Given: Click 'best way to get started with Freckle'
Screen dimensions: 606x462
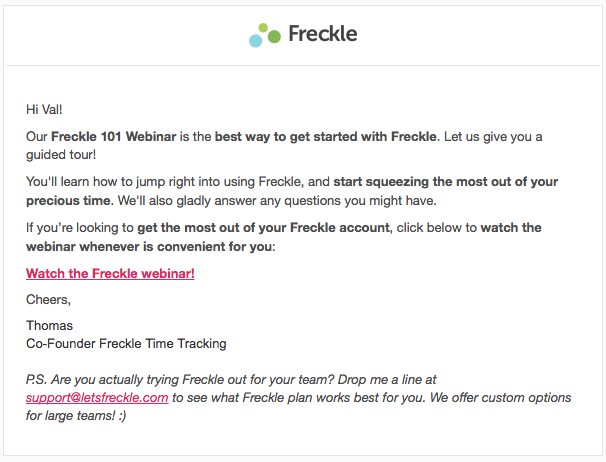Looking at the screenshot, I should (x=325, y=136).
